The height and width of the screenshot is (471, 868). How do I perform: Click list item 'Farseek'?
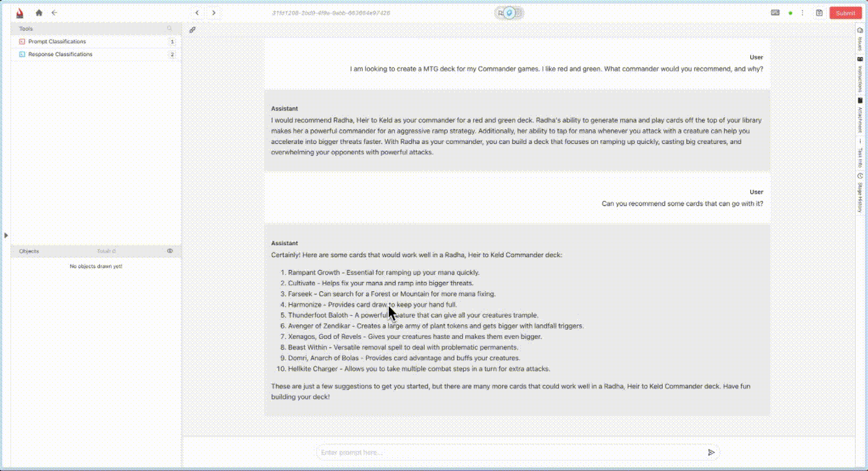pos(392,294)
